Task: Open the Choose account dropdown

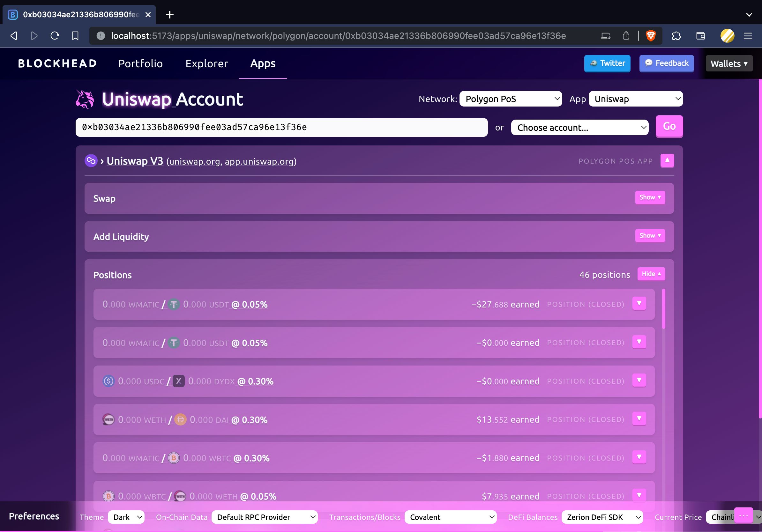Action: click(x=579, y=127)
